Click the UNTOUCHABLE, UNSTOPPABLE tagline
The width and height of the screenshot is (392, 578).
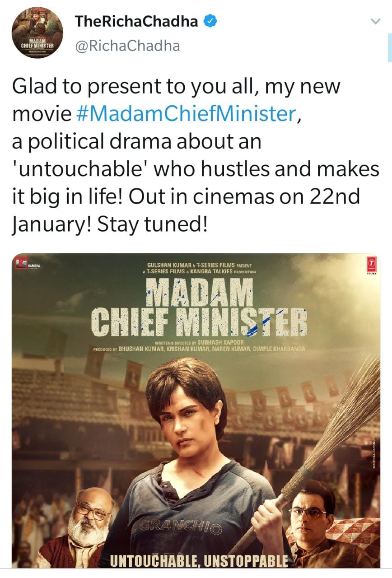[x=199, y=560]
